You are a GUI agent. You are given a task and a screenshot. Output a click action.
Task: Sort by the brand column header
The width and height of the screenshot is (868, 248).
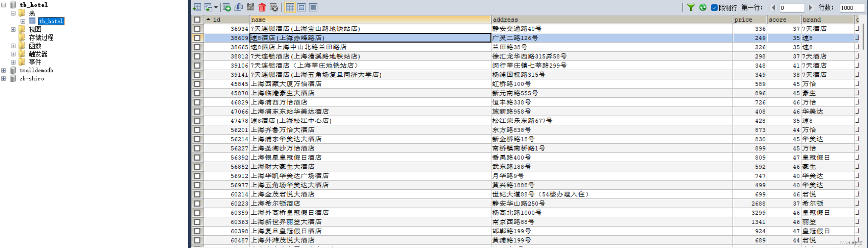point(827,19)
